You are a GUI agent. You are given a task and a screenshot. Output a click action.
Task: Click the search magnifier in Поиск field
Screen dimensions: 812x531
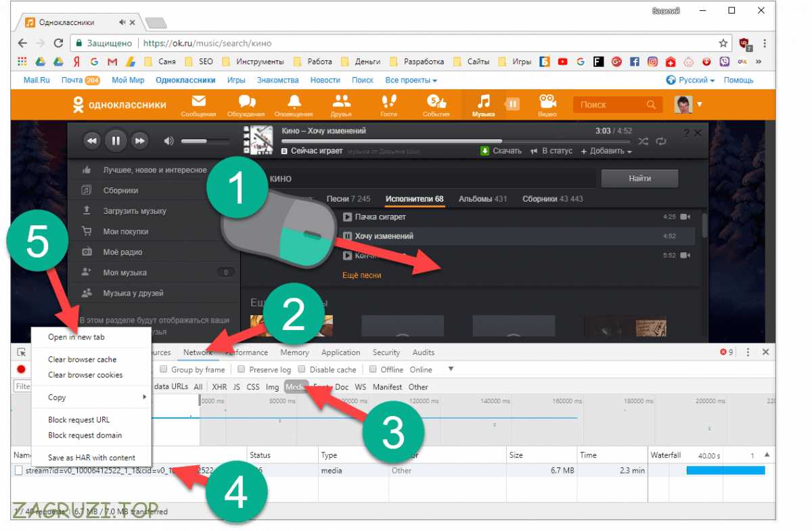point(651,105)
